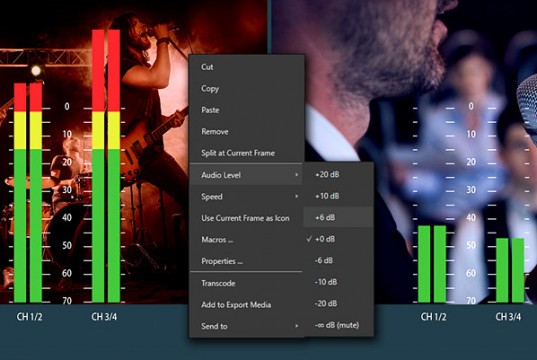Select Cut from the context menu
The height and width of the screenshot is (360, 537).
click(246, 67)
